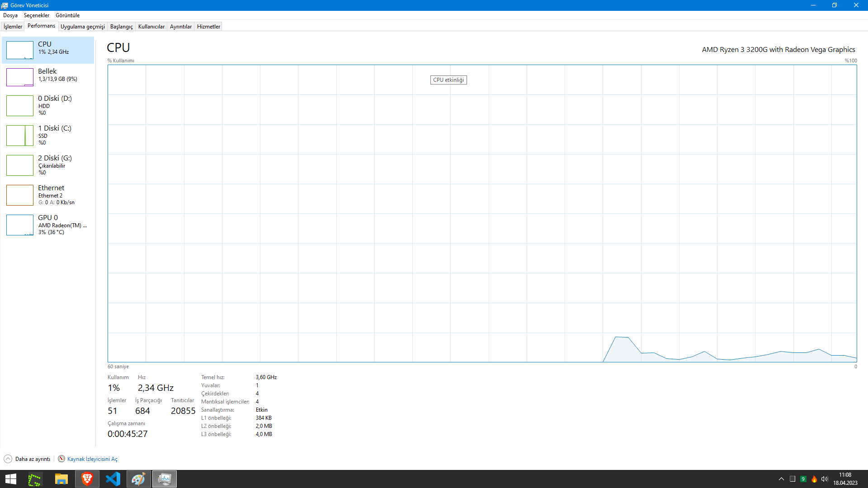Launch Brave browser from the taskbar
Screen dimensions: 868x488
point(87,479)
